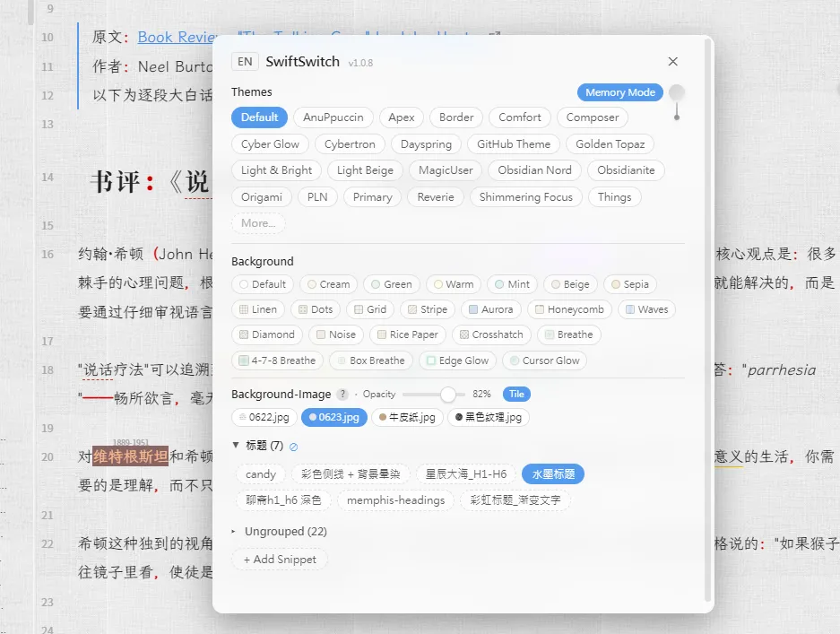The width and height of the screenshot is (840, 634).
Task: Select the Mint background
Action: point(512,284)
